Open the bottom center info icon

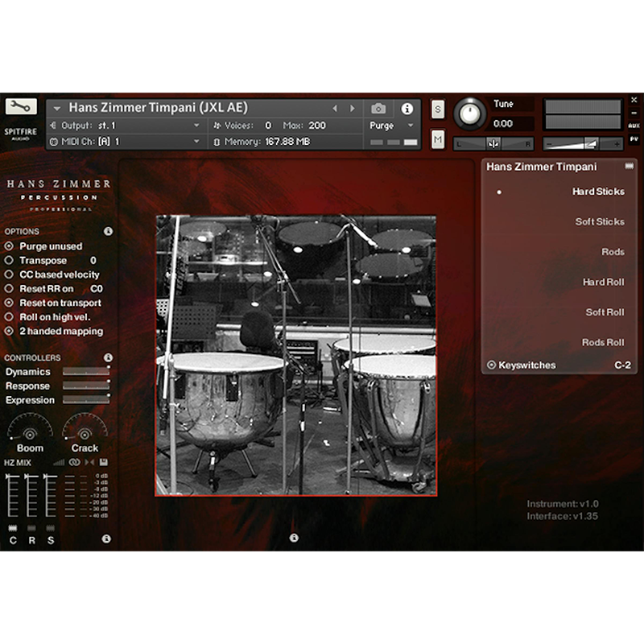(294, 538)
